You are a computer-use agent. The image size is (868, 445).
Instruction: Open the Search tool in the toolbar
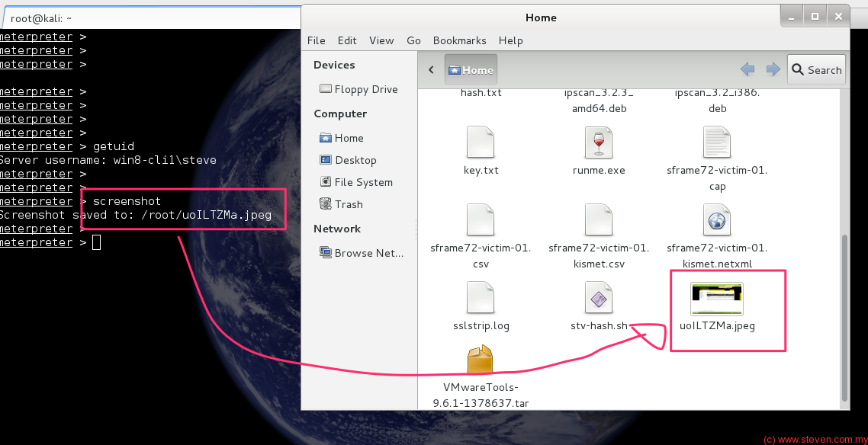pyautogui.click(x=815, y=69)
